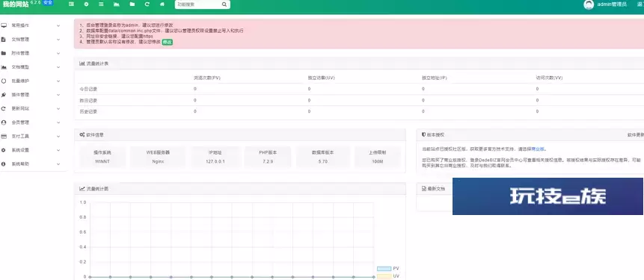
Task: Click the file icon in the 最新文档 header
Action: [x=424, y=189]
